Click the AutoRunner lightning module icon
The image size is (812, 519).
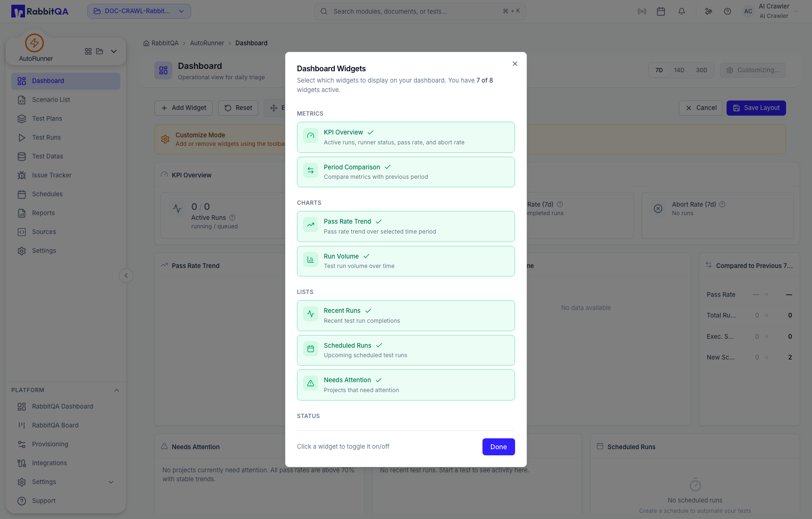(x=34, y=43)
